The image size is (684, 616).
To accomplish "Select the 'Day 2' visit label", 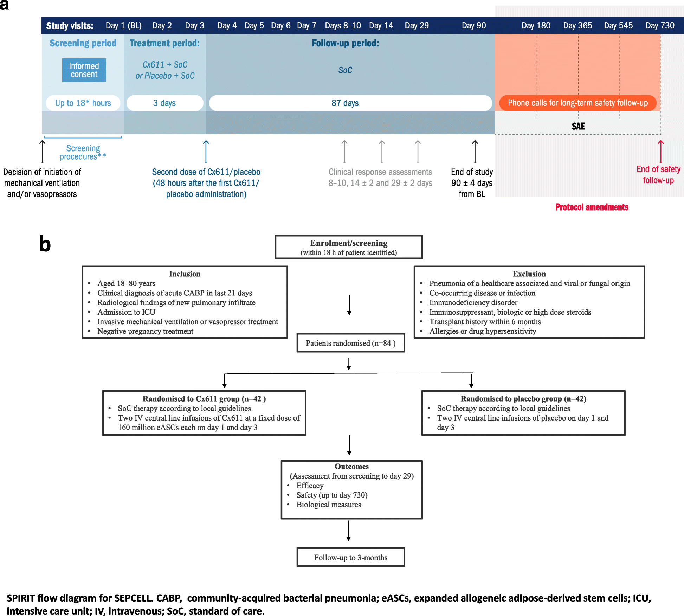I will (x=162, y=26).
